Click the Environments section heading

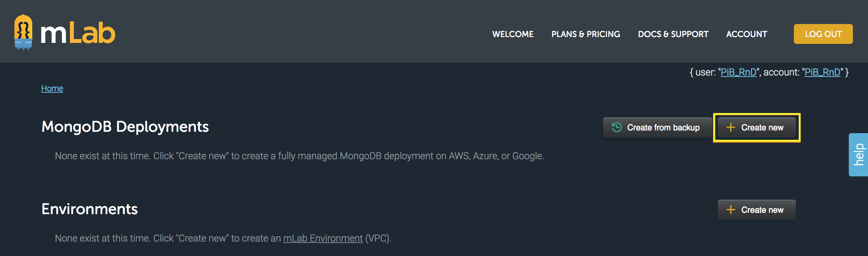[90, 209]
